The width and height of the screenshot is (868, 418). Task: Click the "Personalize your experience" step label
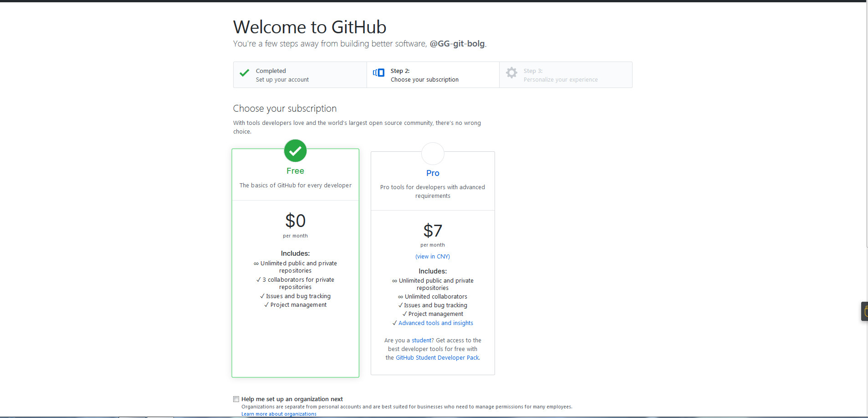pyautogui.click(x=560, y=80)
